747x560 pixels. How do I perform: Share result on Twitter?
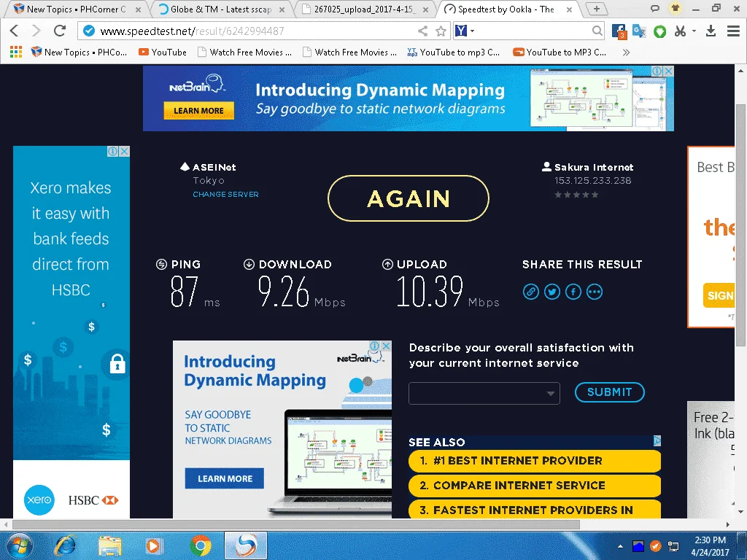[551, 292]
